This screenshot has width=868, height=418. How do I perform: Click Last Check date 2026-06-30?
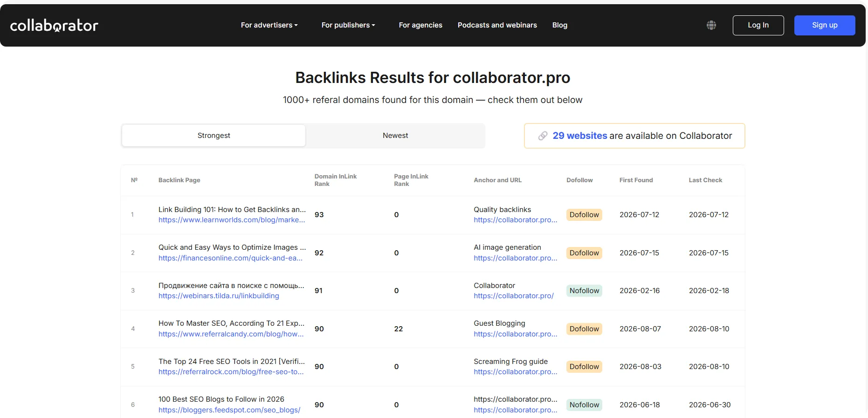(710, 405)
